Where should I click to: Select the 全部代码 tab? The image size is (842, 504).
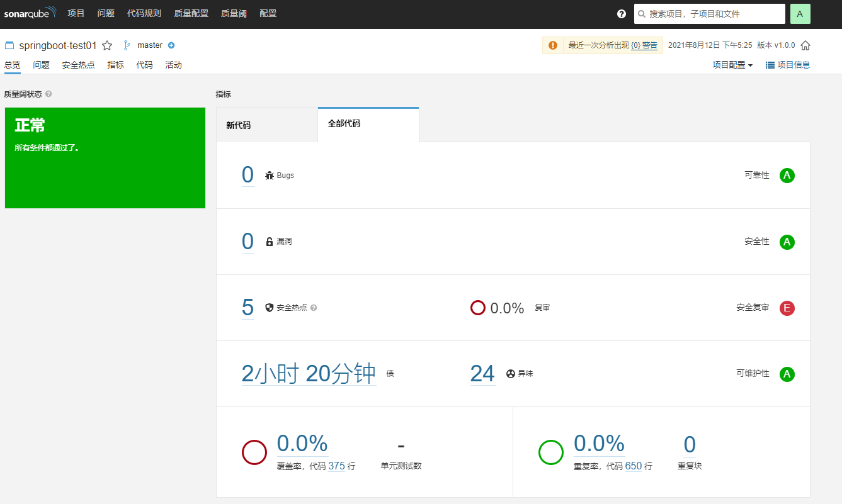pyautogui.click(x=368, y=124)
